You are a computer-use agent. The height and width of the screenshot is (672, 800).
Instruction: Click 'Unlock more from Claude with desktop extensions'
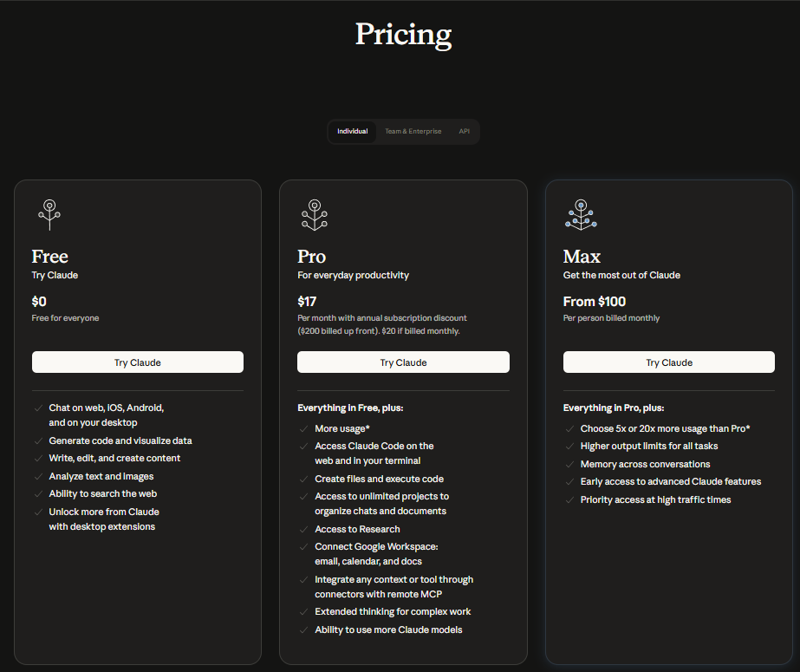click(104, 519)
